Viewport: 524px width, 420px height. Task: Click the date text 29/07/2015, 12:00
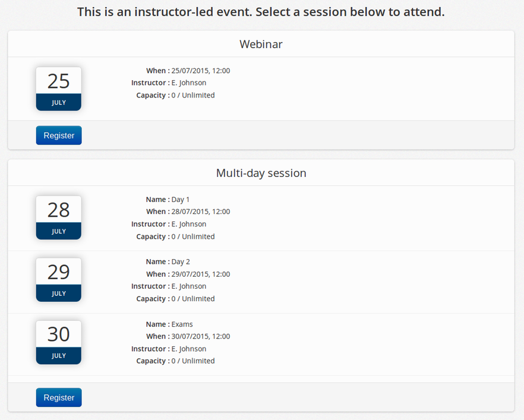pos(201,274)
